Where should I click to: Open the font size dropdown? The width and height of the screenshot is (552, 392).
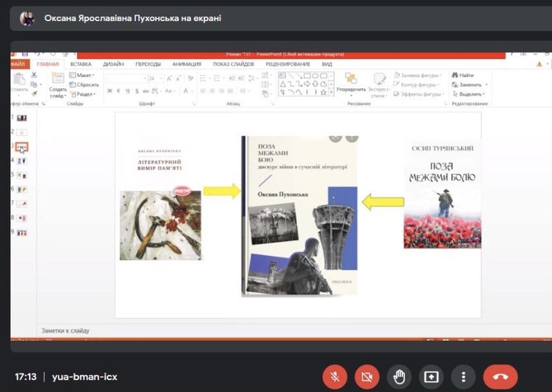161,78
